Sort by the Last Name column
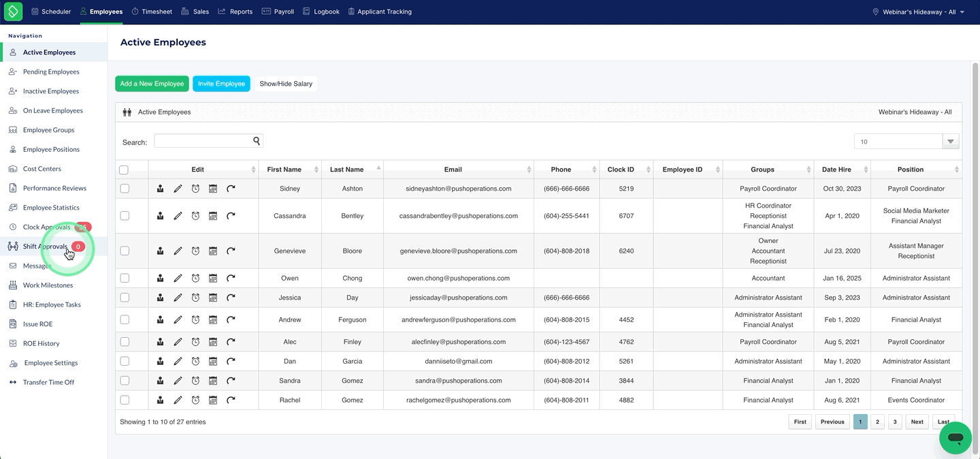Image resolution: width=980 pixels, height=459 pixels. (353, 170)
